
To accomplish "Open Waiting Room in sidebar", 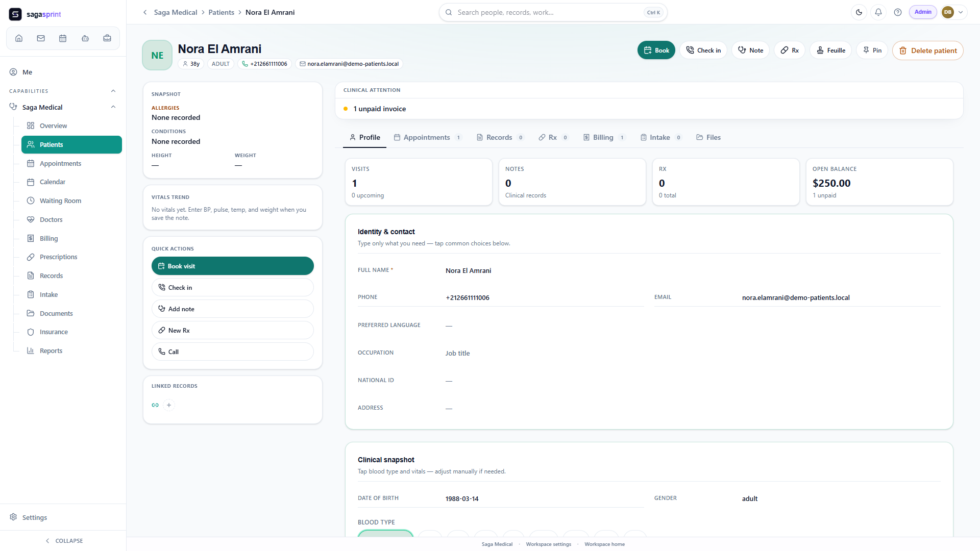I will tap(60, 201).
